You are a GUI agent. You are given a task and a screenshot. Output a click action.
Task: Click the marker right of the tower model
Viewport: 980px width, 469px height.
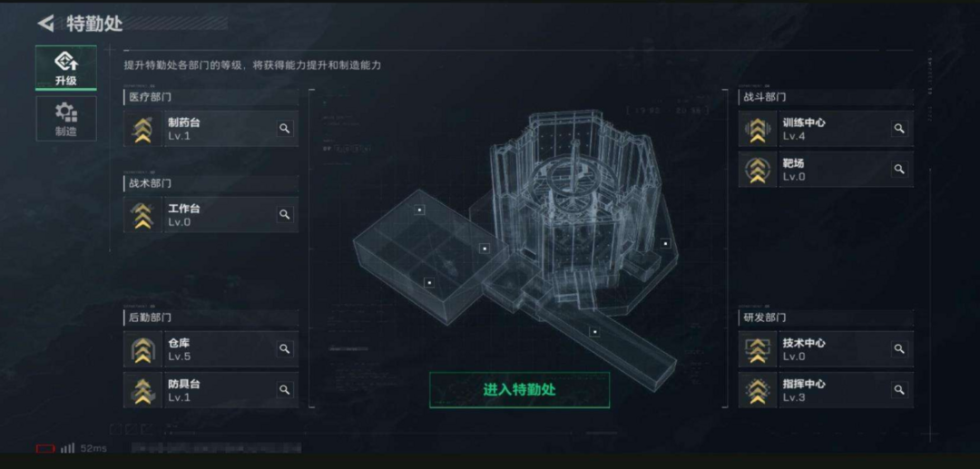(x=666, y=243)
